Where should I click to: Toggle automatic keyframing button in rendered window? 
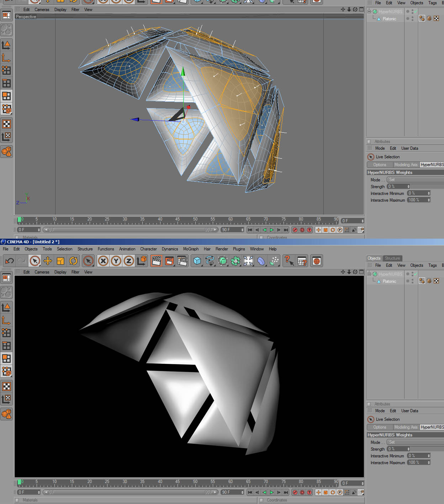point(302,492)
